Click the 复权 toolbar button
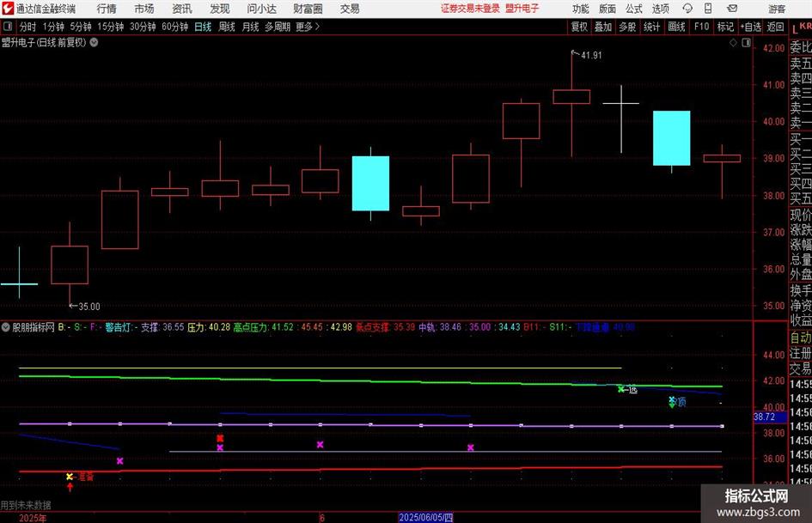The height and width of the screenshot is (523, 812). click(x=579, y=27)
